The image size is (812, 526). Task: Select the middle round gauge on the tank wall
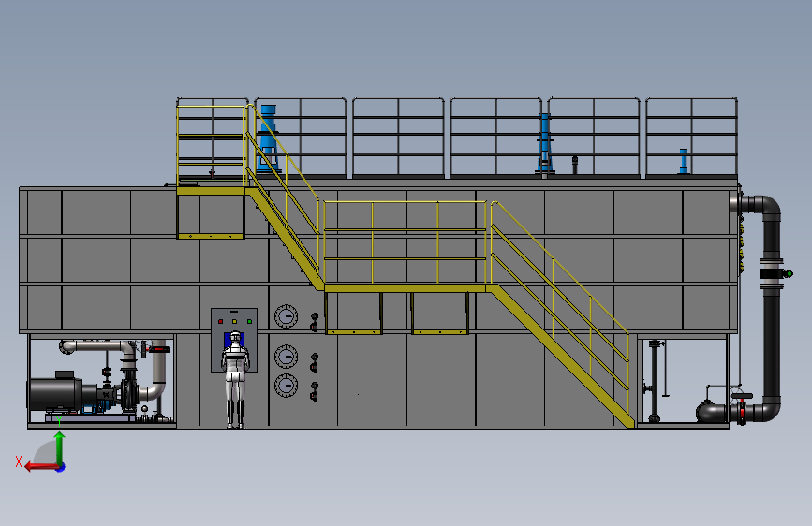tap(286, 357)
